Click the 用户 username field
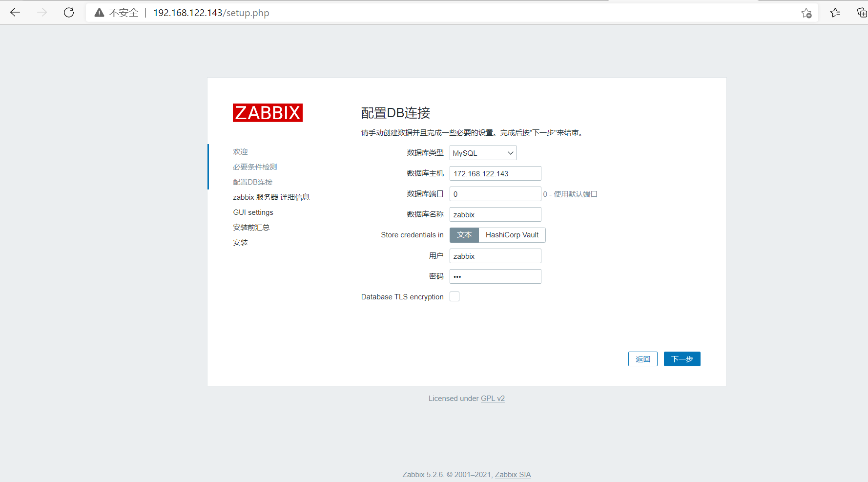 click(x=495, y=256)
